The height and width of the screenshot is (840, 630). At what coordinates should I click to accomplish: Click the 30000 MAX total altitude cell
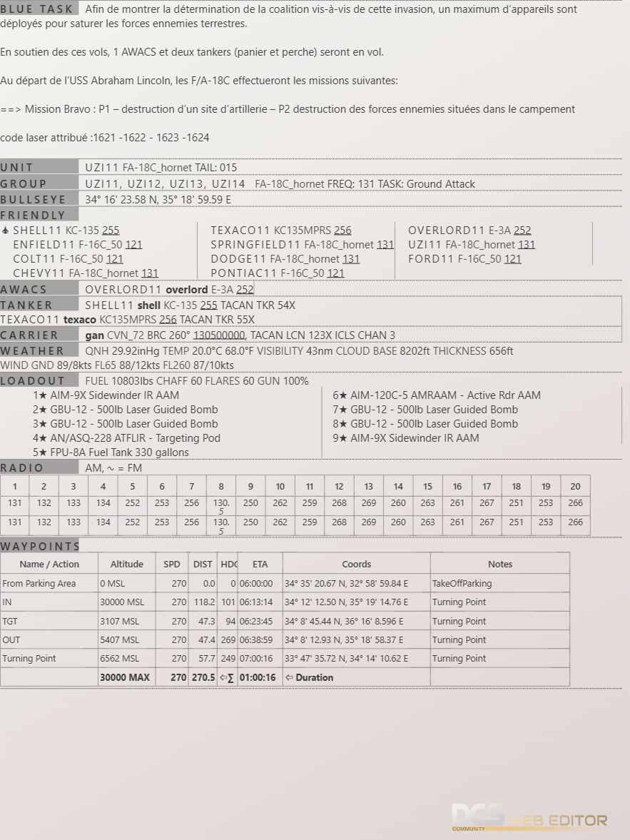pos(127,678)
